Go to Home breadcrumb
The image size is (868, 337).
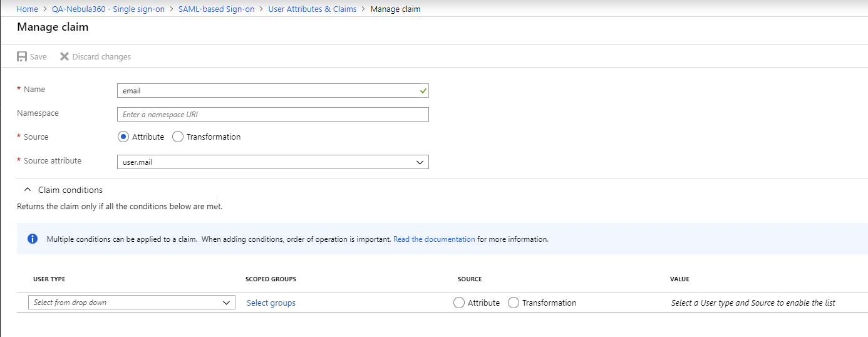coord(27,9)
